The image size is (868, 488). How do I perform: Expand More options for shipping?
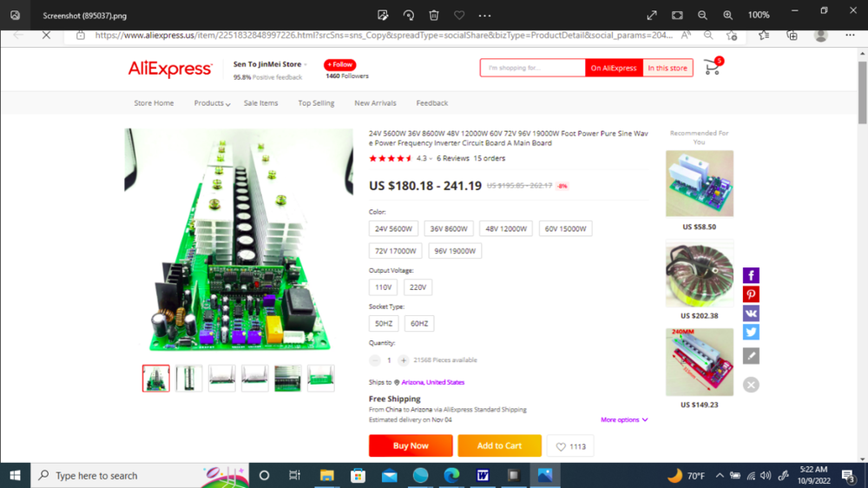pos(624,419)
